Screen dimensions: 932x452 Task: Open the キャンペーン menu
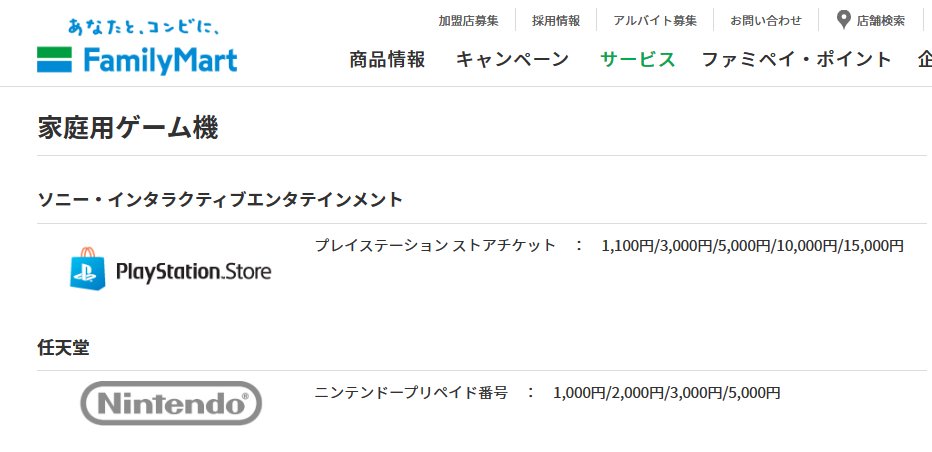click(x=512, y=59)
